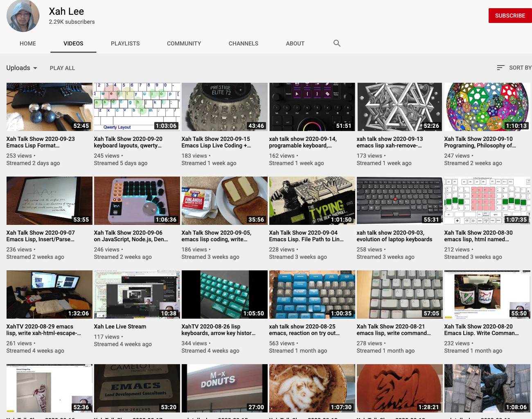Image resolution: width=532 pixels, height=419 pixels.
Task: Open the 52:36 bottom row thumbnail
Action: pos(50,388)
